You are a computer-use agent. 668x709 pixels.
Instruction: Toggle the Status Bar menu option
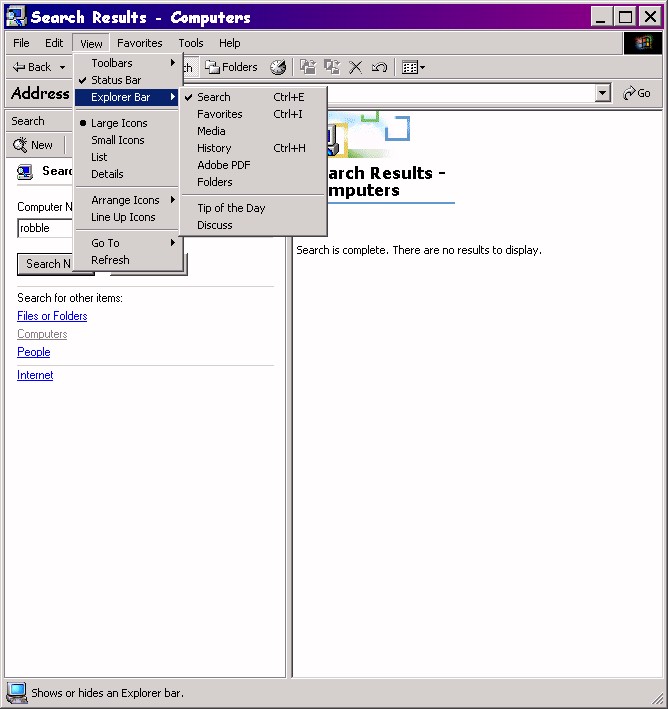(x=127, y=80)
